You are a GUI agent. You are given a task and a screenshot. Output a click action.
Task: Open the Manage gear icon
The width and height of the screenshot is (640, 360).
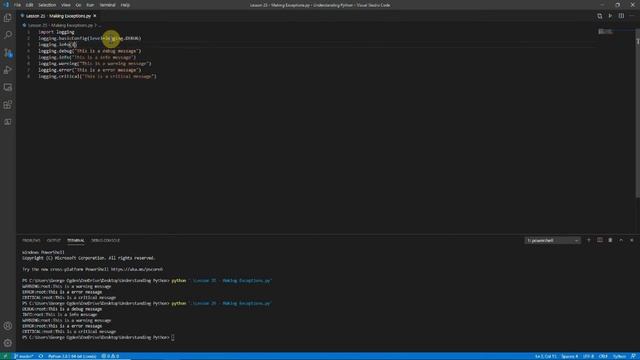(x=8, y=343)
